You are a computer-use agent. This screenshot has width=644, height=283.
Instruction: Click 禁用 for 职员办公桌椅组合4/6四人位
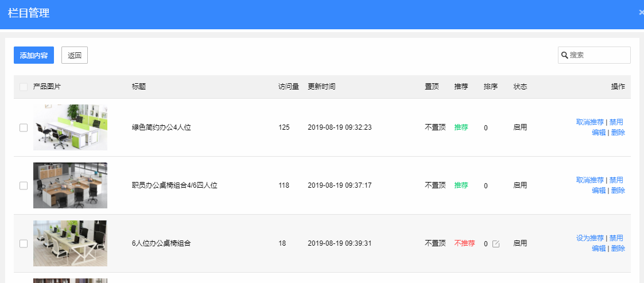click(x=616, y=180)
